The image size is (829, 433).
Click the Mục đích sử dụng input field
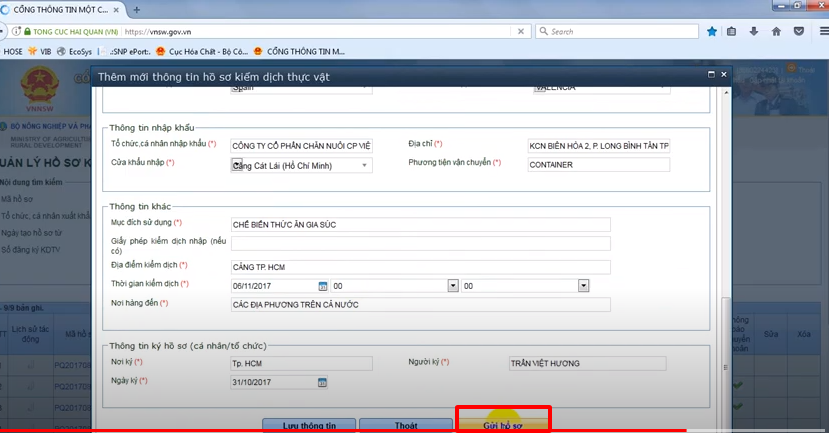(419, 224)
